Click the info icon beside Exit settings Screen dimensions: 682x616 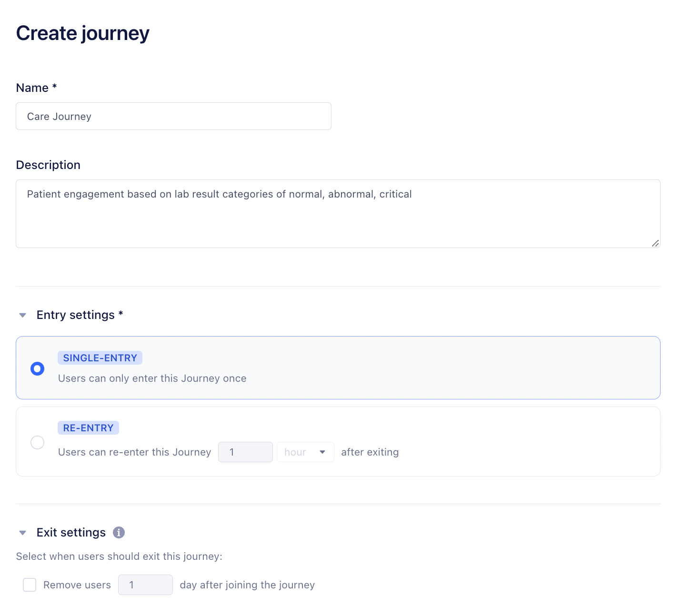119,532
